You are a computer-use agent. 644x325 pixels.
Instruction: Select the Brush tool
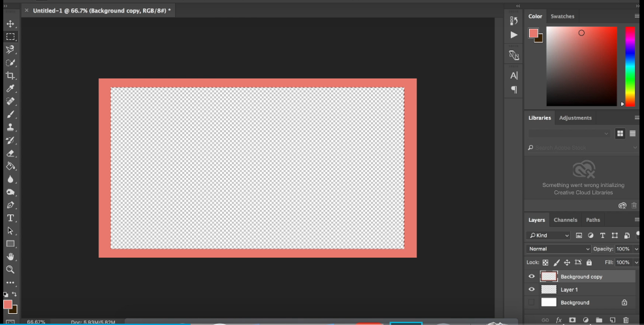[10, 114]
